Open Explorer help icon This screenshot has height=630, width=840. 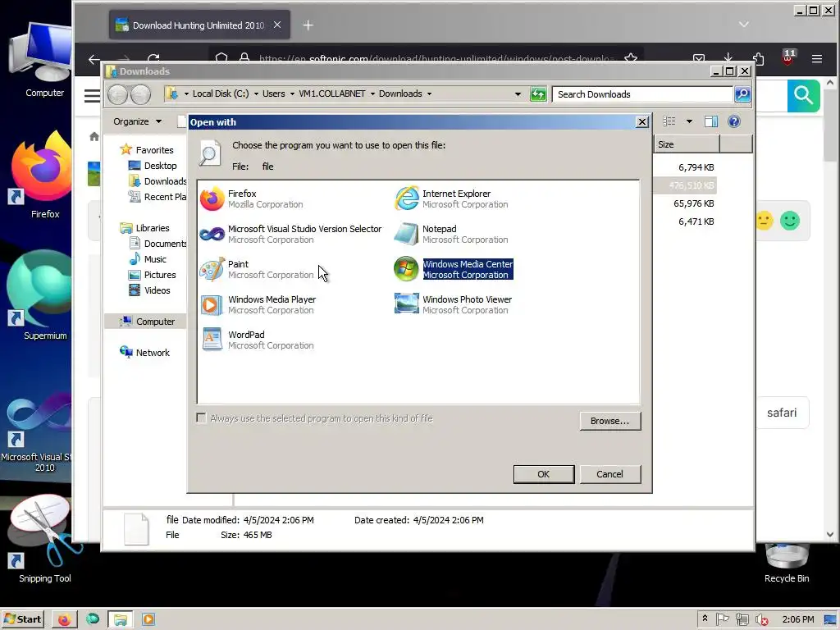[x=734, y=121]
